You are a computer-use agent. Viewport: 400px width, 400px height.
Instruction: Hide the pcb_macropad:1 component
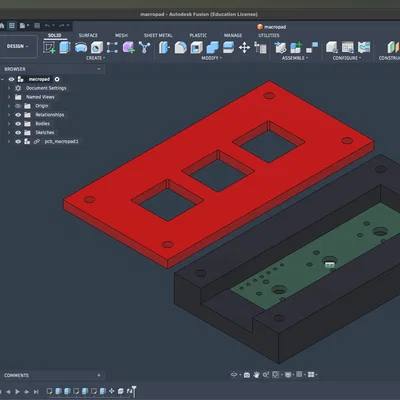click(18, 142)
